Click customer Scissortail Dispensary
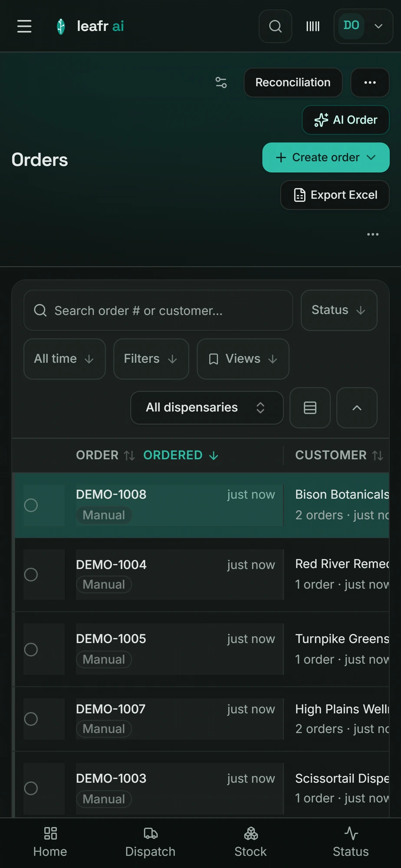This screenshot has width=401, height=868. point(342,779)
